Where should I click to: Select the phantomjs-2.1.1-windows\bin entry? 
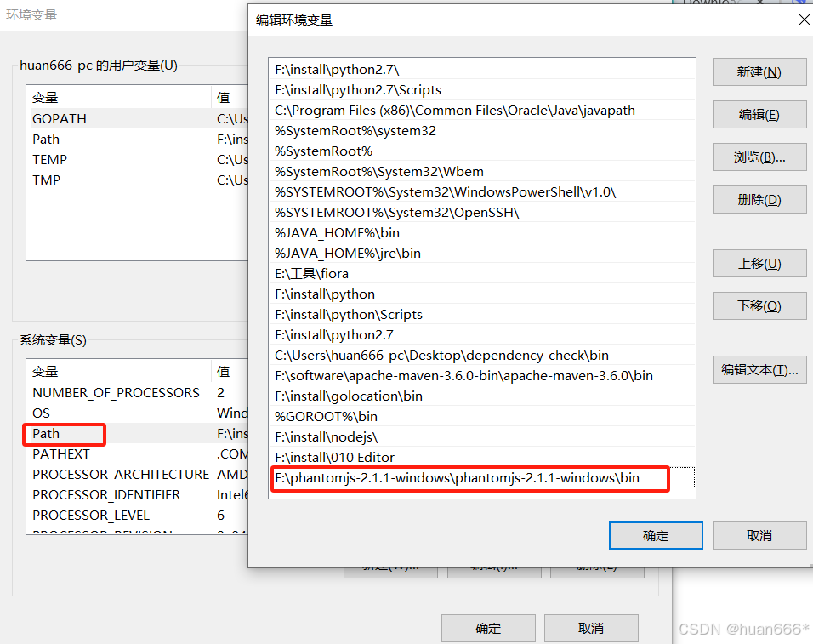(x=482, y=478)
